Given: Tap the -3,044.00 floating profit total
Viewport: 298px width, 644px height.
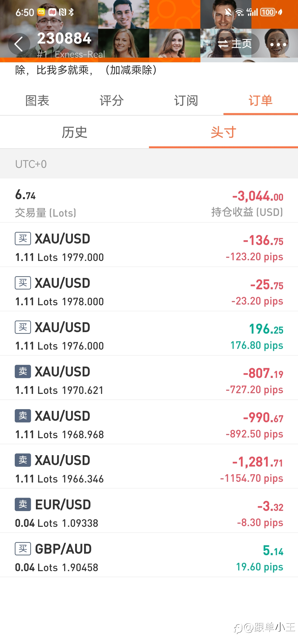Looking at the screenshot, I should pyautogui.click(x=257, y=196).
